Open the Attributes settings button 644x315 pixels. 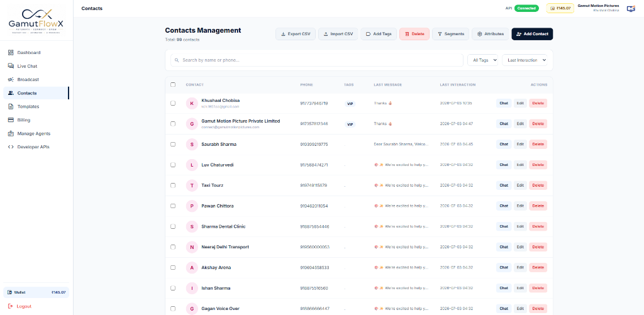[x=491, y=34]
